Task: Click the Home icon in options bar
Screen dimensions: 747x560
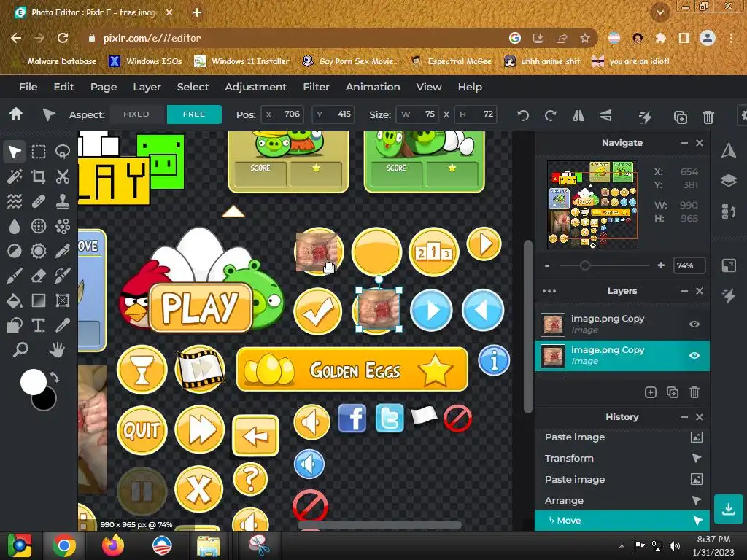Action: pyautogui.click(x=16, y=114)
